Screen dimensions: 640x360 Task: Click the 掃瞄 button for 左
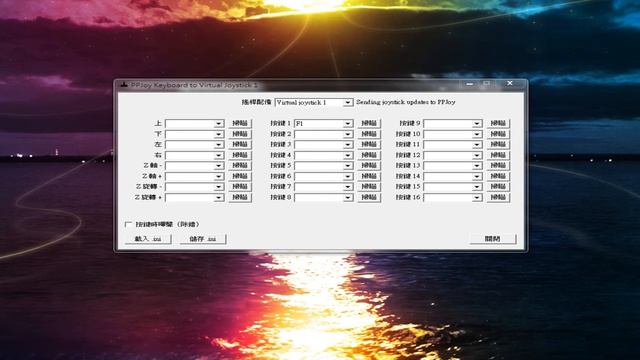pyautogui.click(x=240, y=144)
